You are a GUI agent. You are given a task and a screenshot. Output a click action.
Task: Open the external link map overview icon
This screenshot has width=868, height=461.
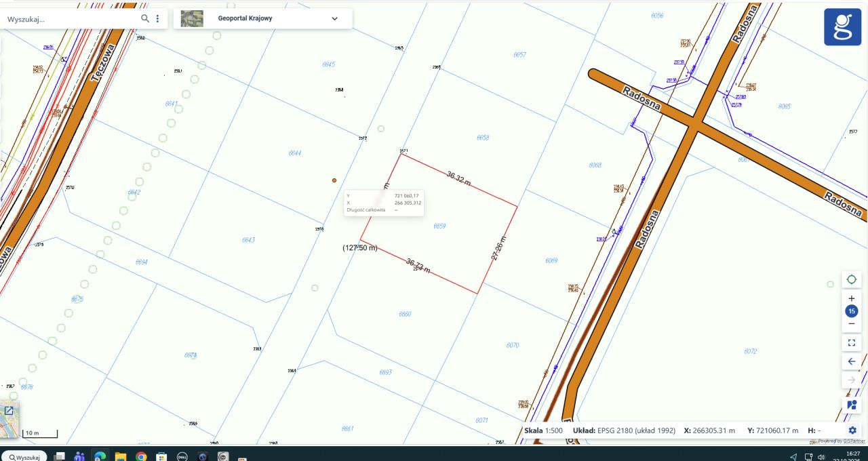[x=9, y=411]
